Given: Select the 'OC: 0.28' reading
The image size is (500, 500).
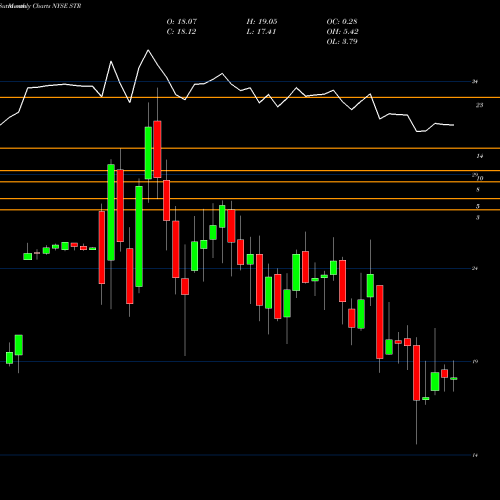Looking at the screenshot, I should click(x=342, y=22).
